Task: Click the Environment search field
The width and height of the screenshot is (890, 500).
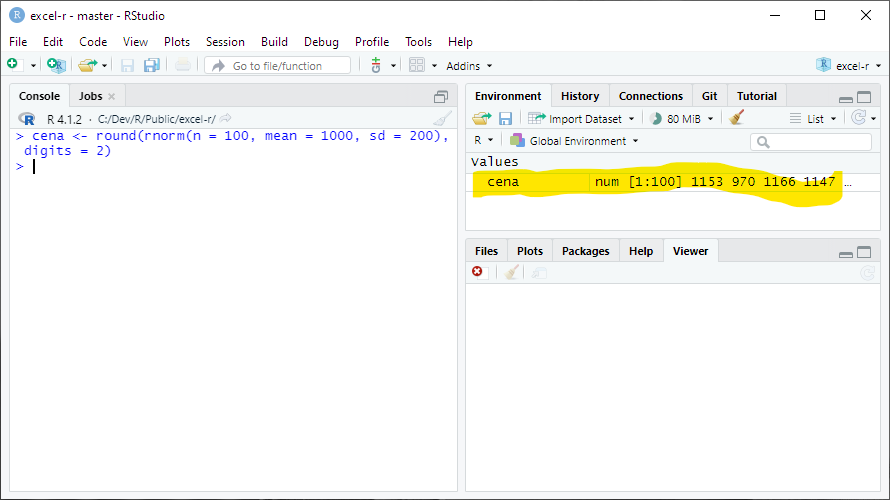Action: click(x=811, y=142)
